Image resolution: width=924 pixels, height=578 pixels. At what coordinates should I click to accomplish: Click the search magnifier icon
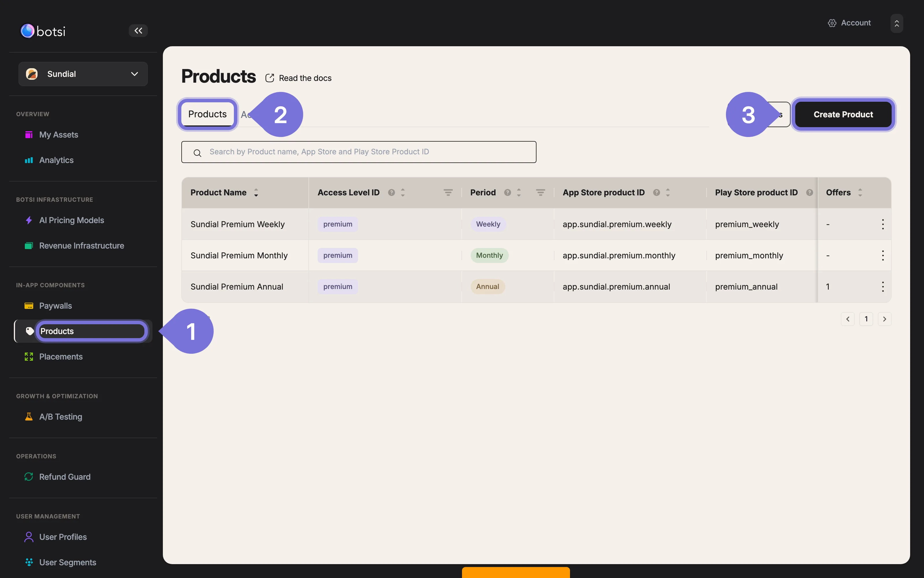click(198, 153)
